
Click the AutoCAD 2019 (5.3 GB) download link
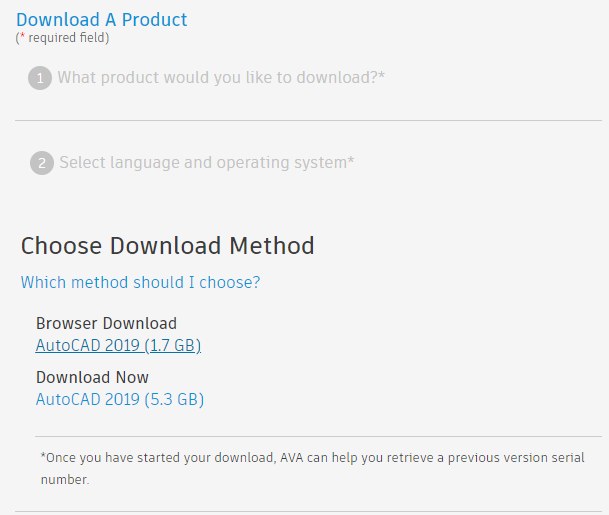click(x=120, y=399)
